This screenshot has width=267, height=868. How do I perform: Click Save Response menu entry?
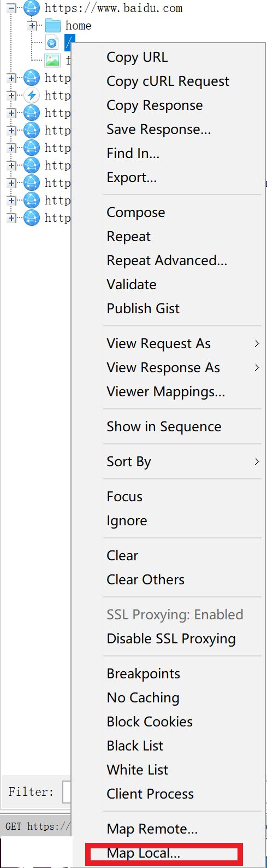click(159, 129)
